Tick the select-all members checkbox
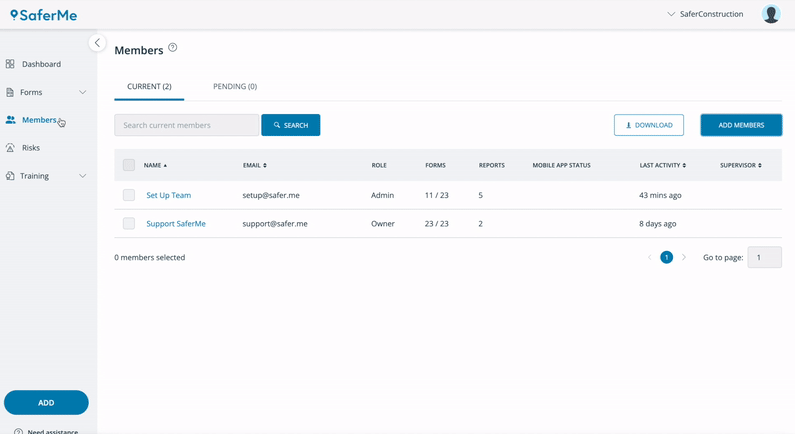 click(129, 165)
